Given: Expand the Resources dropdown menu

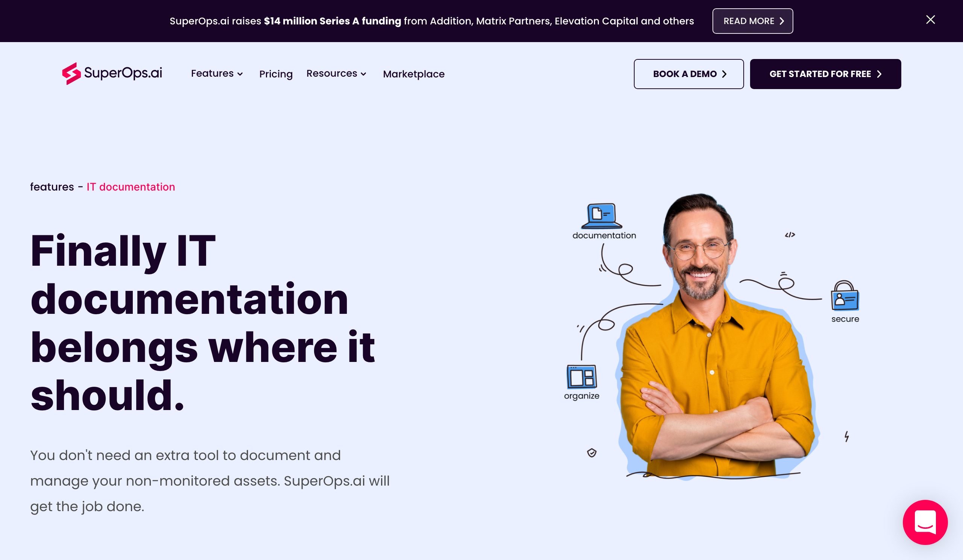Looking at the screenshot, I should (336, 73).
